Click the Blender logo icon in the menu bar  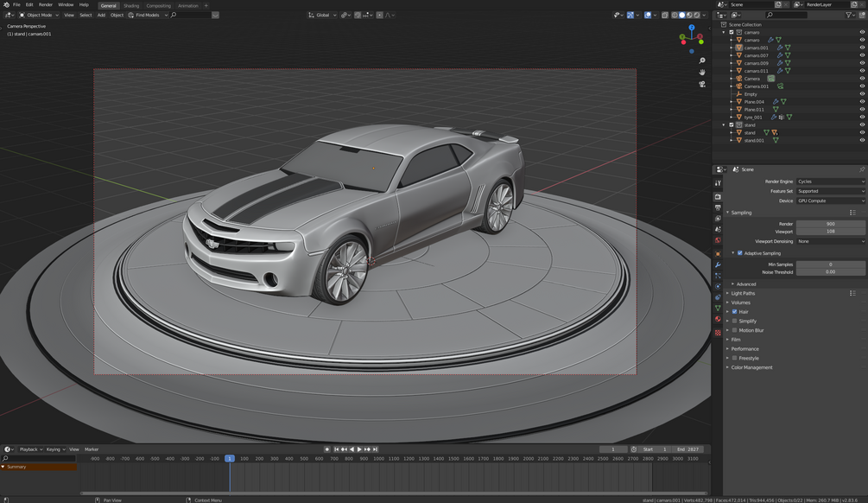click(6, 5)
